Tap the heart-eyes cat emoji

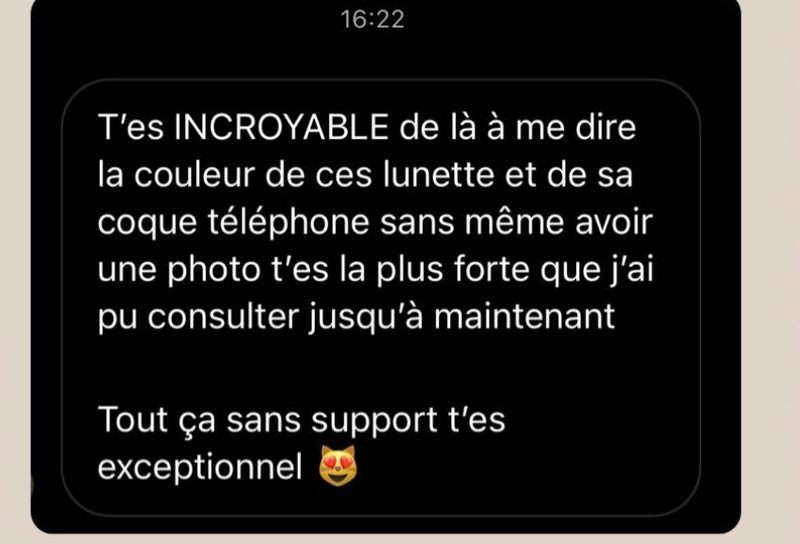point(338,465)
